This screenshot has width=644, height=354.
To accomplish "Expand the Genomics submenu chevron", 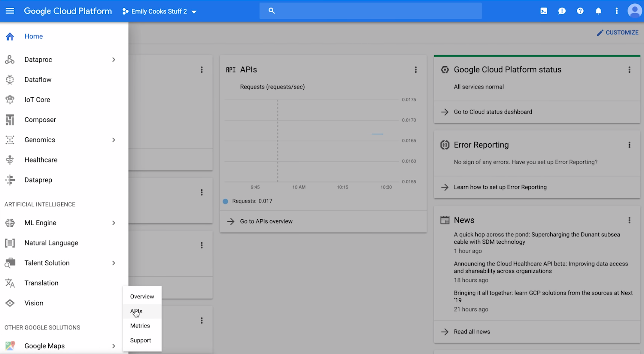I will click(x=113, y=140).
